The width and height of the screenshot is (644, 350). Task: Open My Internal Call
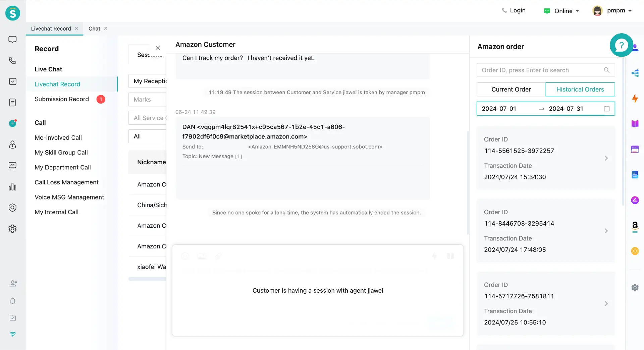point(56,212)
